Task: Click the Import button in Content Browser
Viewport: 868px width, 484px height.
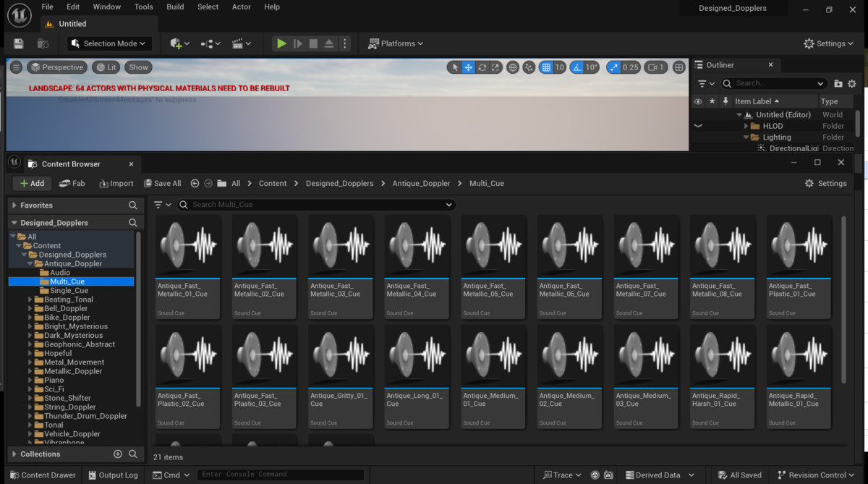Action: 116,183
